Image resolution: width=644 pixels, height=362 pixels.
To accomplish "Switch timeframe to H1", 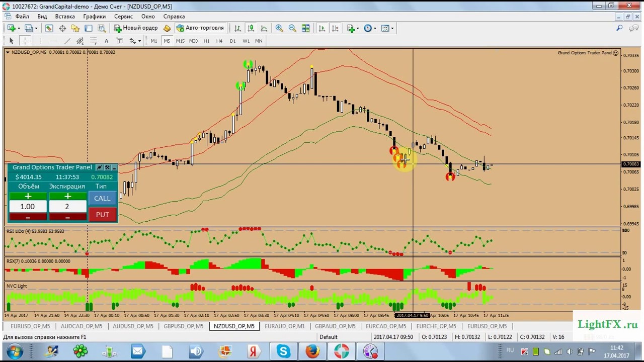I will click(206, 41).
